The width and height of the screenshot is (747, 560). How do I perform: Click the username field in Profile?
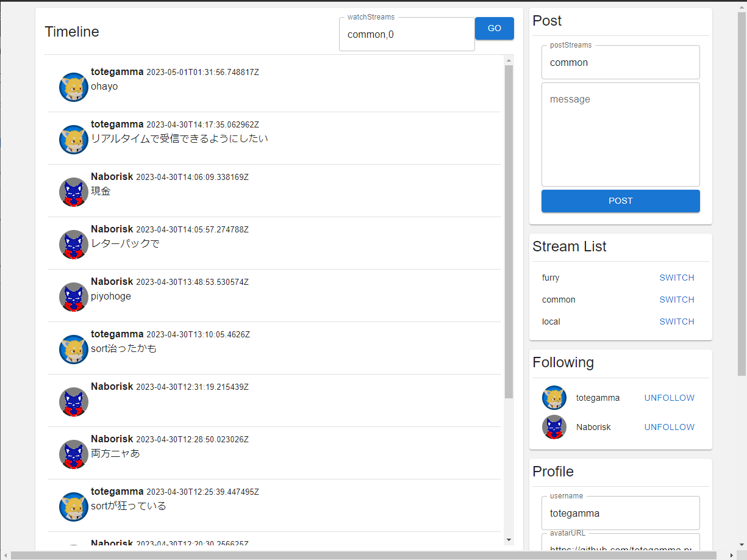620,514
